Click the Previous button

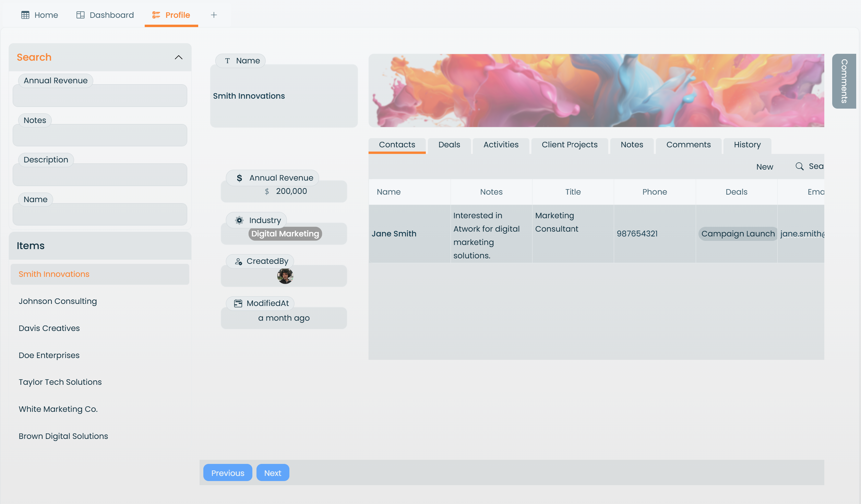228,473
